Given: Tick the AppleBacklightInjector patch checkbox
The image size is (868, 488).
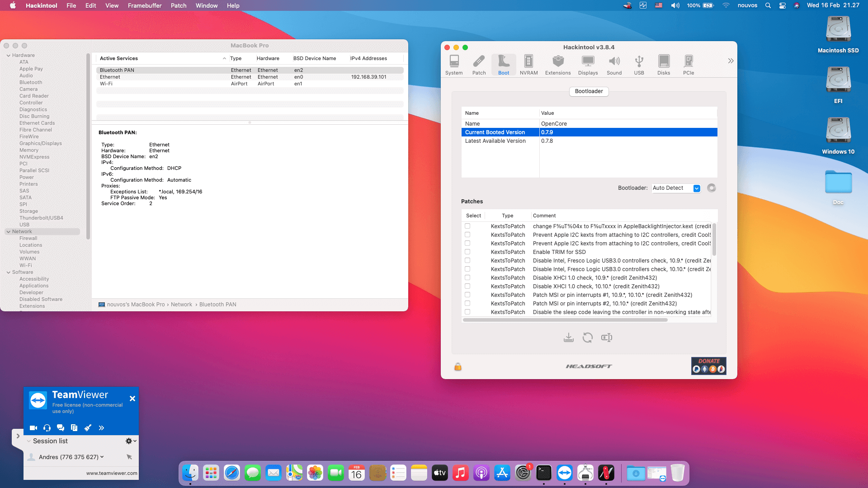Looking at the screenshot, I should [467, 226].
